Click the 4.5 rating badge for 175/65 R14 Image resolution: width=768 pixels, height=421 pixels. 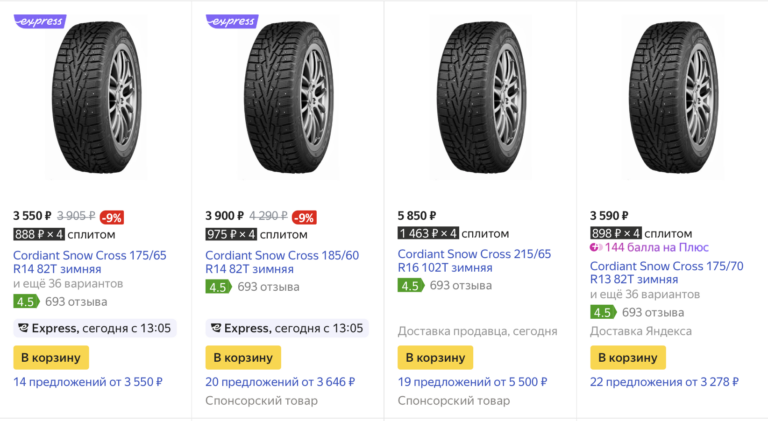pyautogui.click(x=25, y=302)
